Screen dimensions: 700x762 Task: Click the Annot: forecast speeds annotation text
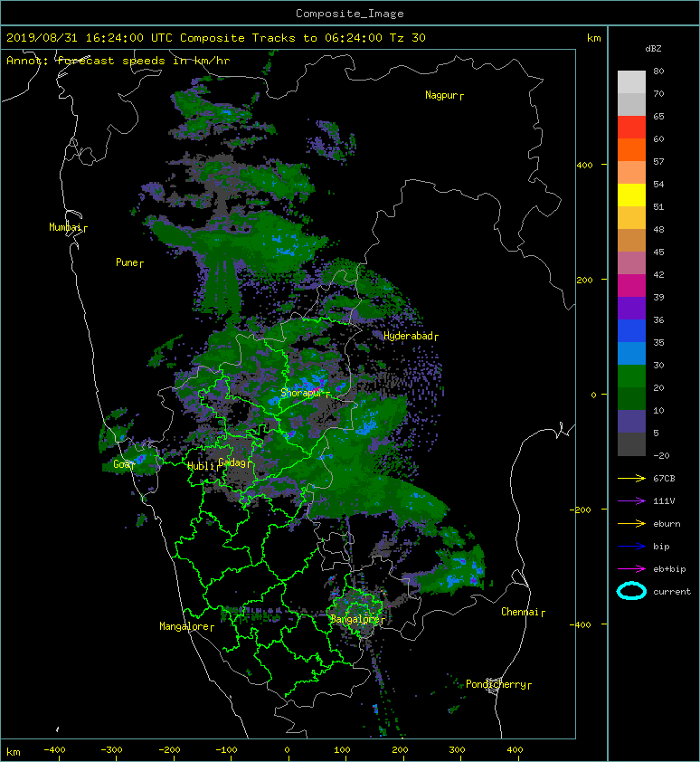[x=118, y=61]
